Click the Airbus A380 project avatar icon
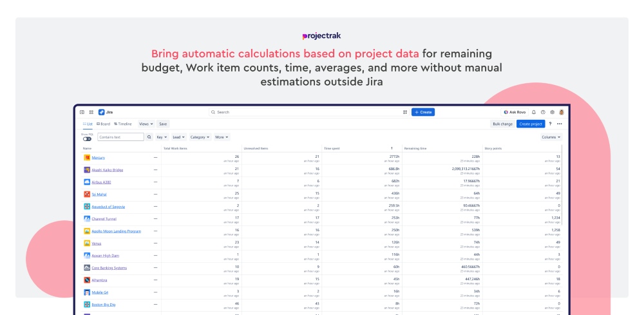Screen dimensions: 644x315 [x=87, y=182]
